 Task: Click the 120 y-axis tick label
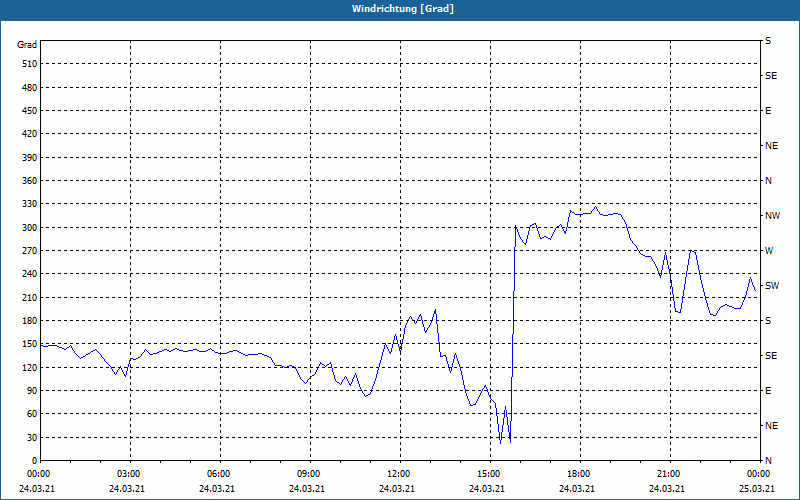point(30,367)
